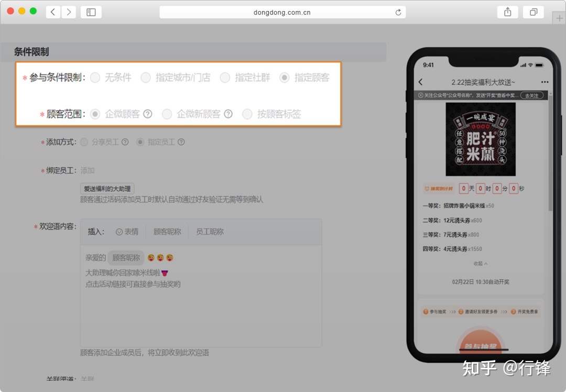Click help icon next to 企微新顾客

(x=228, y=114)
